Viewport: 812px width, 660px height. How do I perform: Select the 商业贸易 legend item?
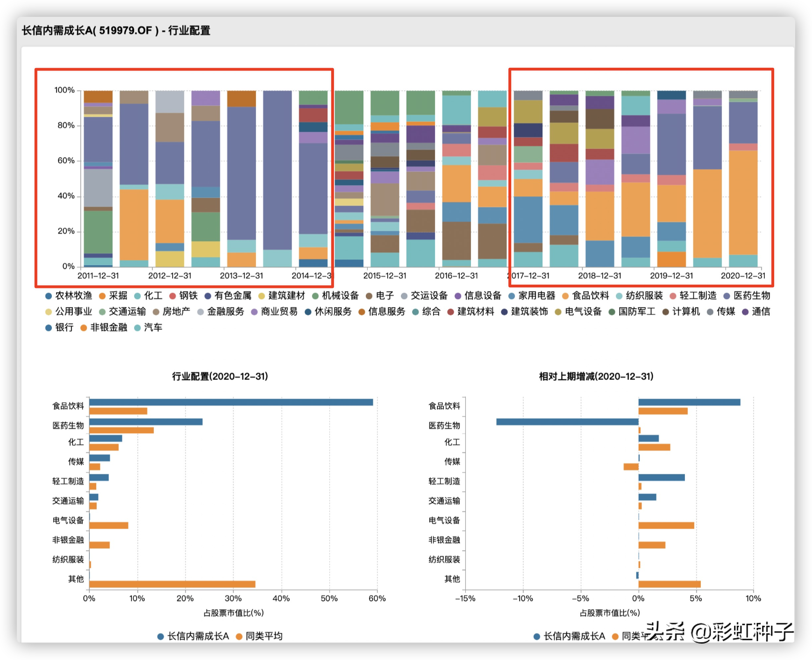274,311
